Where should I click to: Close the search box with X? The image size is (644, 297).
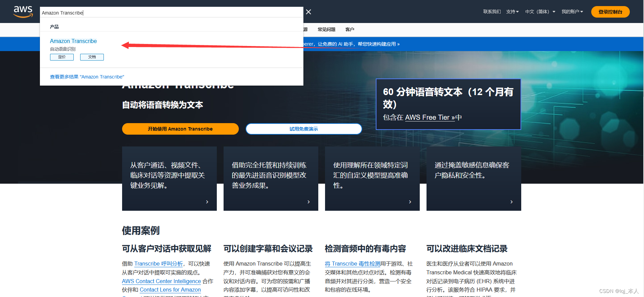click(308, 12)
